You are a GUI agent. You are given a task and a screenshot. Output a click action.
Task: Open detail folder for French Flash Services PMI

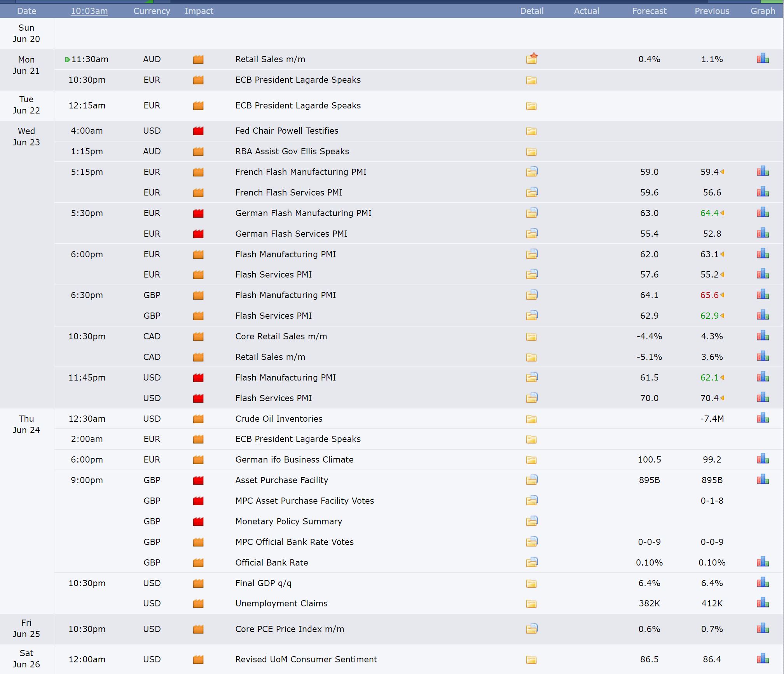[x=532, y=192]
